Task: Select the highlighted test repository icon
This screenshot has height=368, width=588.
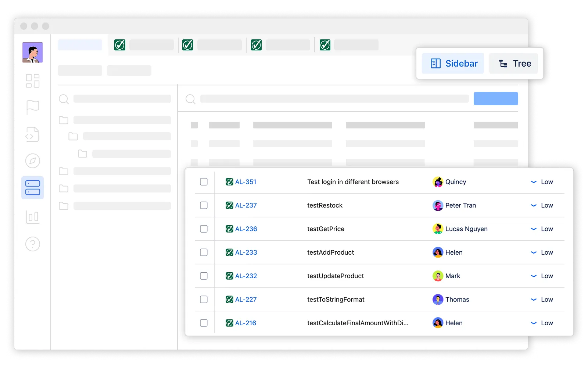Action: [x=32, y=188]
